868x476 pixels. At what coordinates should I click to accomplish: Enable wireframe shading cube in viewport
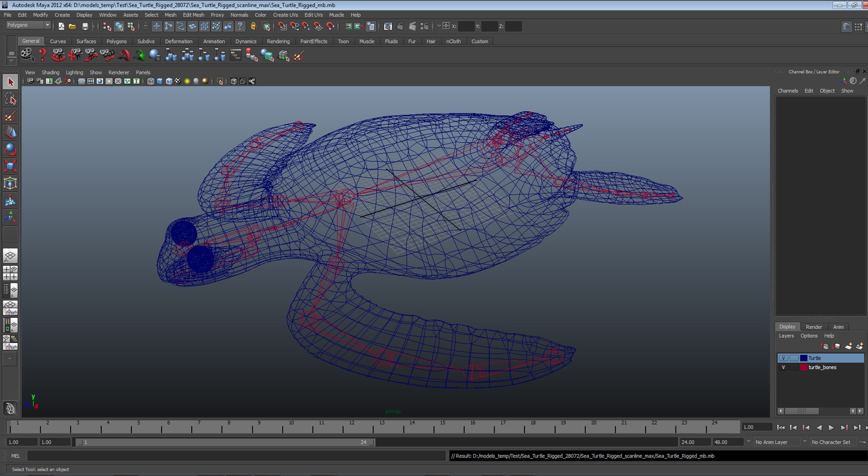151,81
